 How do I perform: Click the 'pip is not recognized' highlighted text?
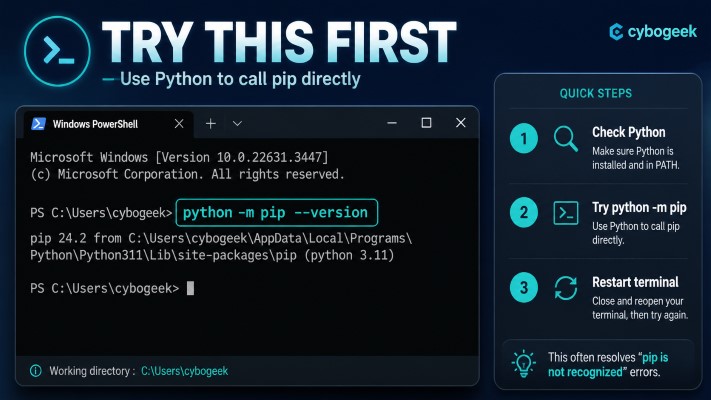[608, 365]
